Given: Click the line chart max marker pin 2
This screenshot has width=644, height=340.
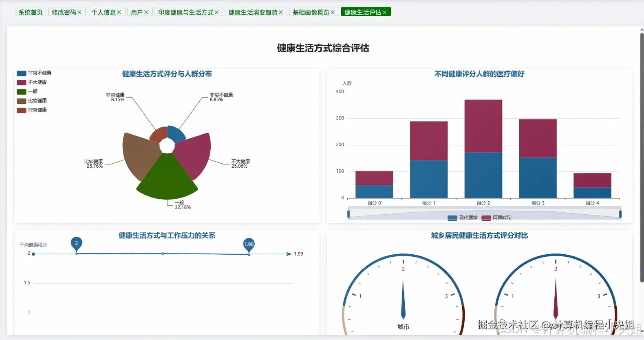Looking at the screenshot, I should (76, 244).
